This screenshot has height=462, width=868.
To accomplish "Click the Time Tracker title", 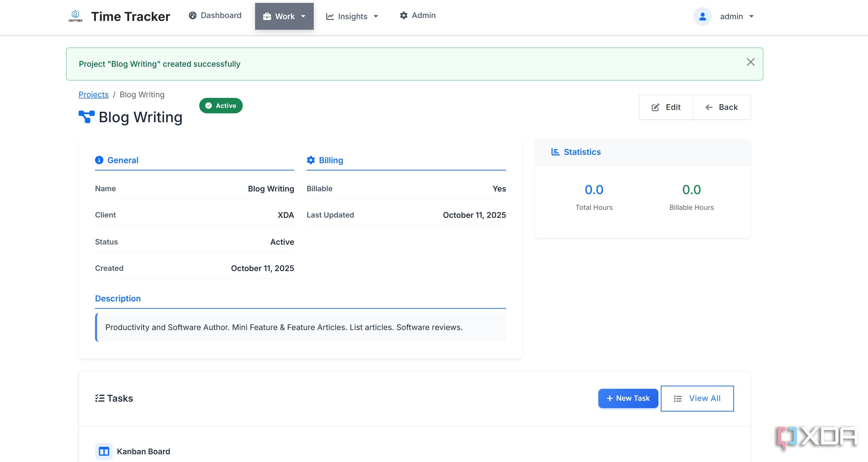I will 131,16.
